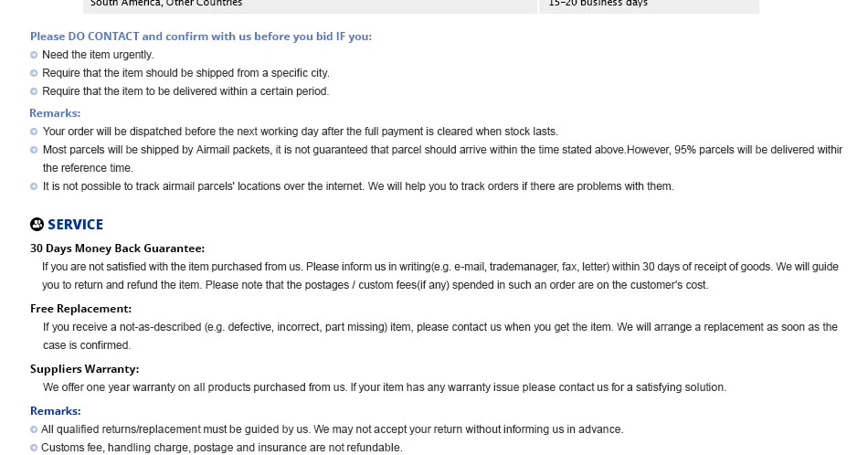The height and width of the screenshot is (455, 868).
Task: Click bullet icon before 'All qualified returns/replacement'
Action: 34,429
